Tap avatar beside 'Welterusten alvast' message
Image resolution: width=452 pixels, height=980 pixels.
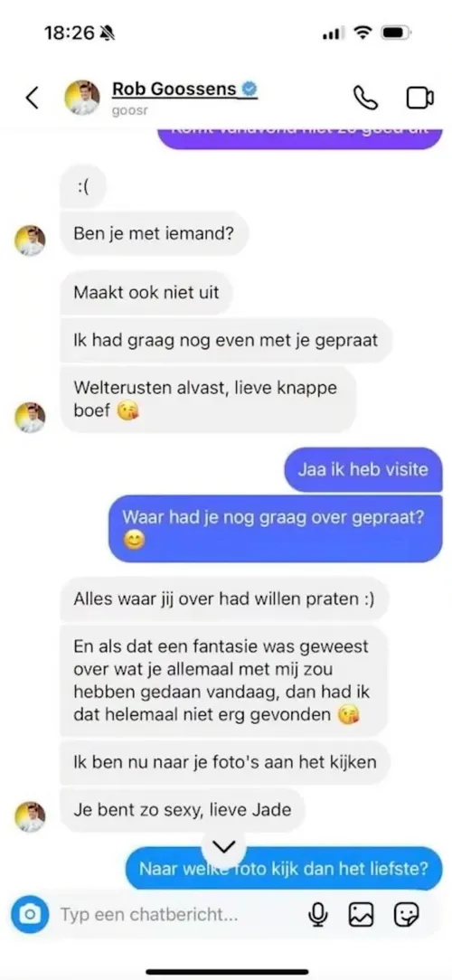click(30, 418)
